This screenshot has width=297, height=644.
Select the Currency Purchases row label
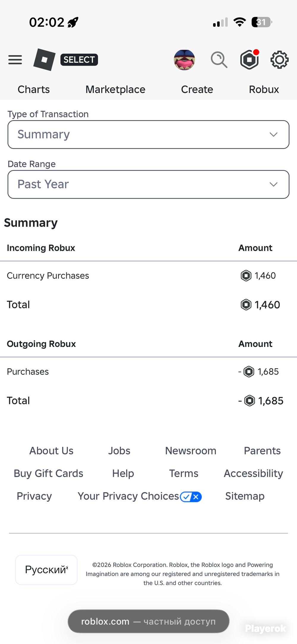[x=48, y=276]
